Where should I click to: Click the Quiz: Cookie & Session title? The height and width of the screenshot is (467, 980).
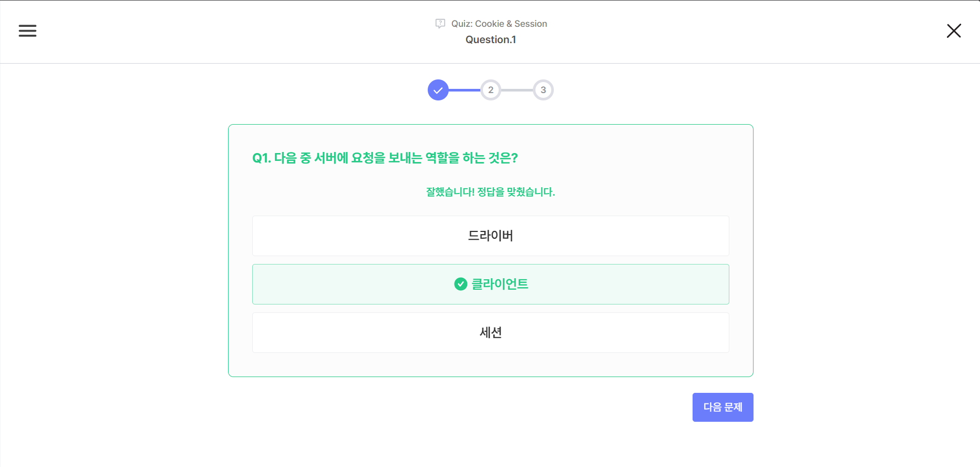[x=499, y=23]
